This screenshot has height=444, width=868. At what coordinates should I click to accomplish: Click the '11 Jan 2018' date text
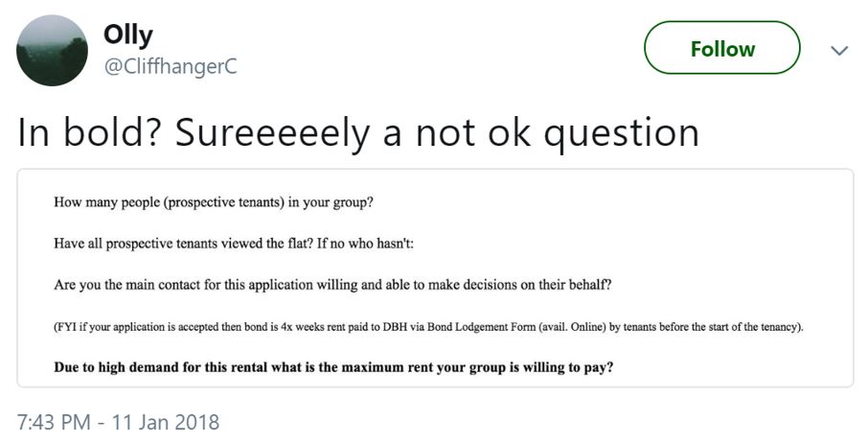[166, 422]
